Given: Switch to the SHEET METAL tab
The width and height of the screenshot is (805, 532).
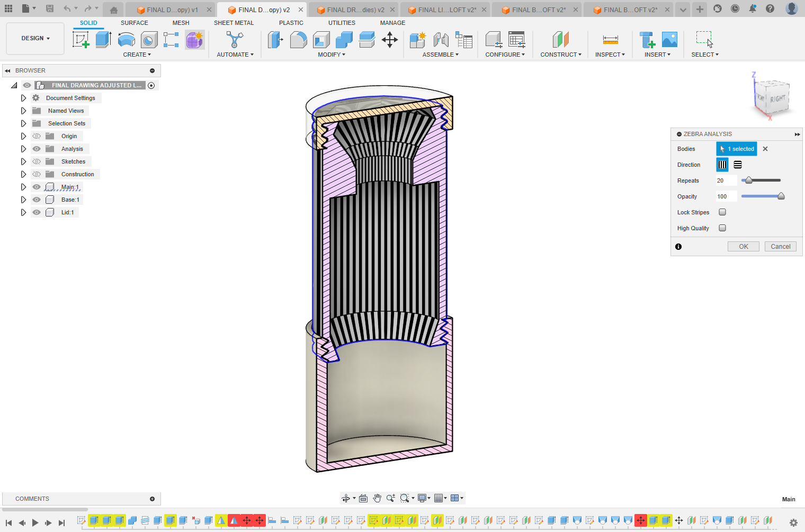Looking at the screenshot, I should coord(234,23).
